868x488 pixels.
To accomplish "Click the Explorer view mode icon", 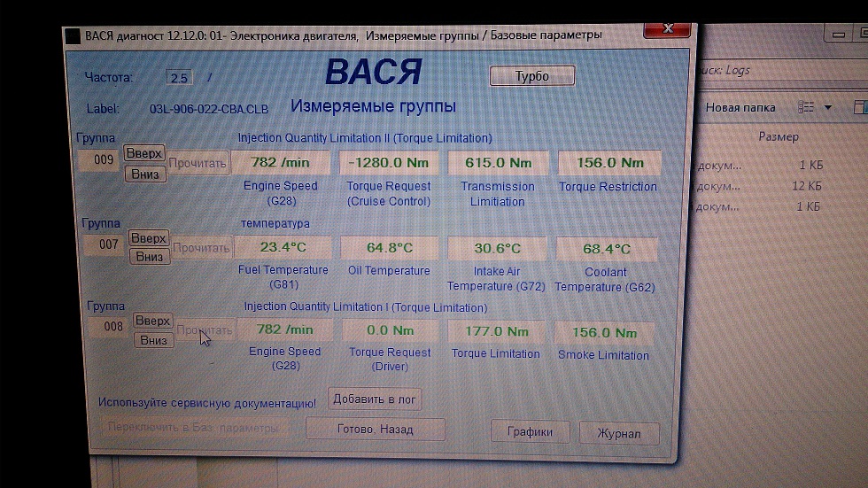I will click(x=805, y=107).
